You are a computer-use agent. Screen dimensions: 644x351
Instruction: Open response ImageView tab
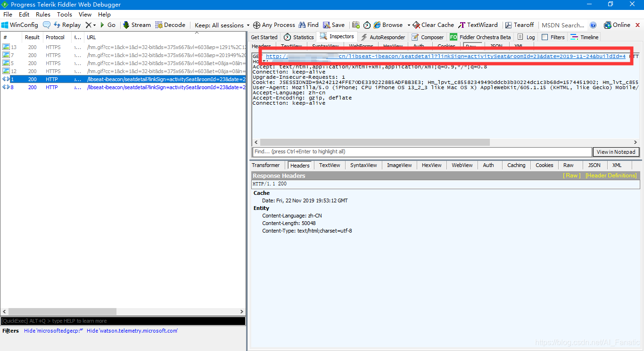point(399,165)
